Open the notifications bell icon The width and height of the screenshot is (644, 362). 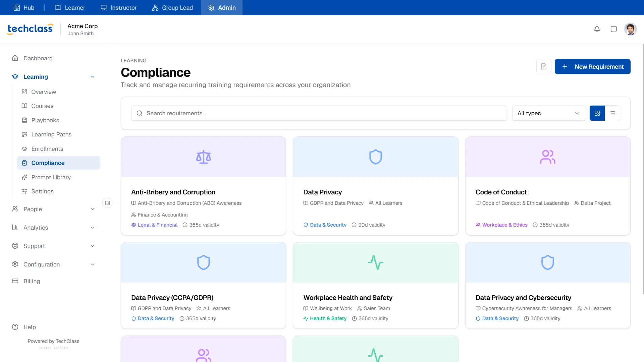[x=597, y=29]
